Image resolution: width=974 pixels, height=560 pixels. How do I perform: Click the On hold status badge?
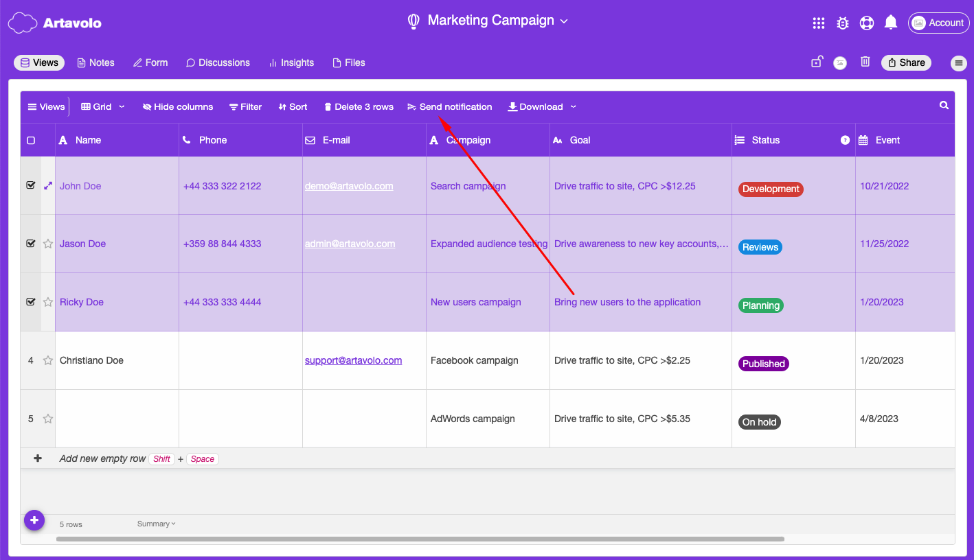tap(760, 422)
